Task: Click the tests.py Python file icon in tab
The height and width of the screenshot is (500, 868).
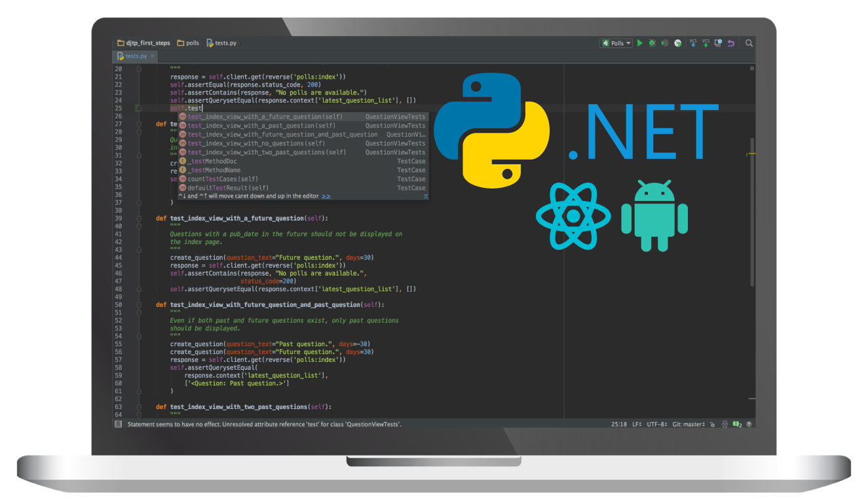Action: click(121, 56)
